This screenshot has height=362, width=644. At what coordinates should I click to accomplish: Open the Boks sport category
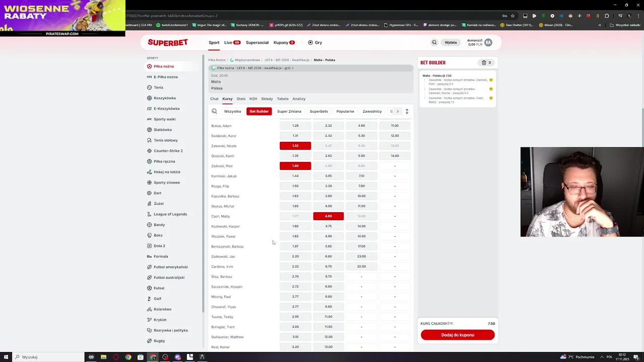154,235
